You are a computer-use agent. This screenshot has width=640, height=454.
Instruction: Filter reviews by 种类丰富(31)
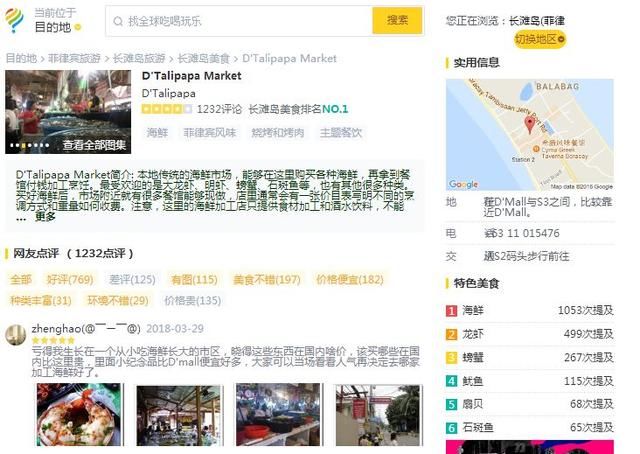(41, 301)
